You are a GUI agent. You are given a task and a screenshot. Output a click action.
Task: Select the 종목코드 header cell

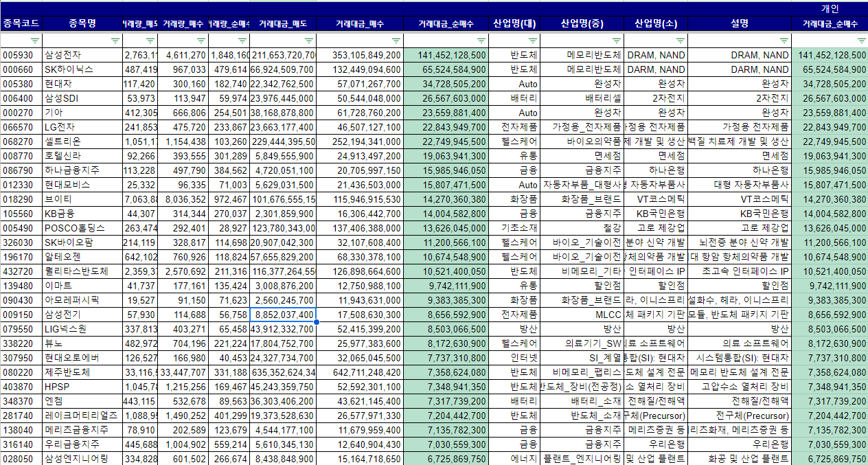21,23
